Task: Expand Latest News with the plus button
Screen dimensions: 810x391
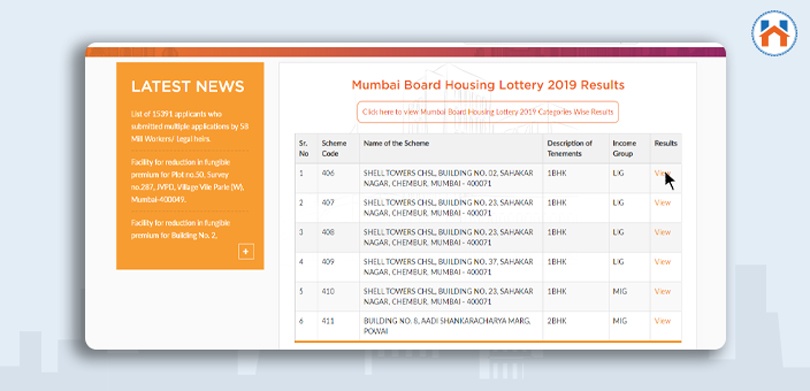Action: (246, 252)
